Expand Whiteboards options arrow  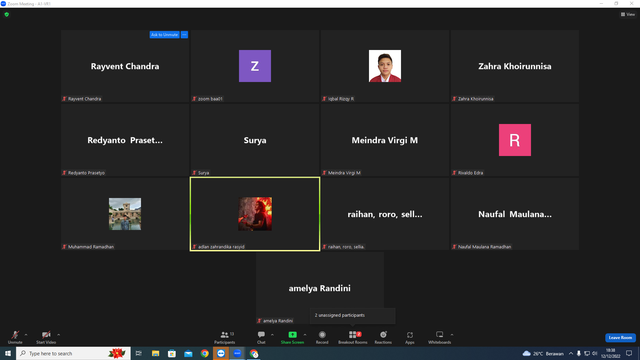coord(452,335)
